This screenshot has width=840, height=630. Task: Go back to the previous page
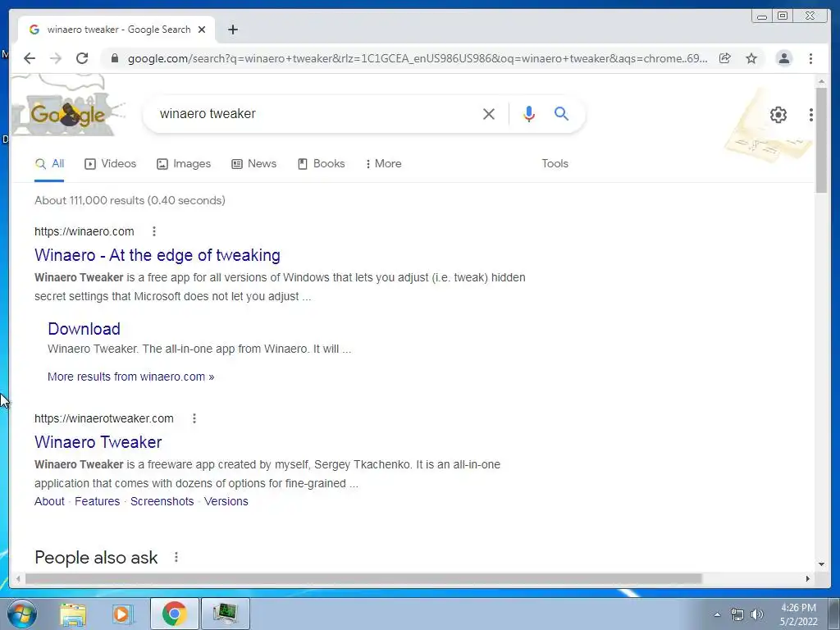(x=30, y=58)
